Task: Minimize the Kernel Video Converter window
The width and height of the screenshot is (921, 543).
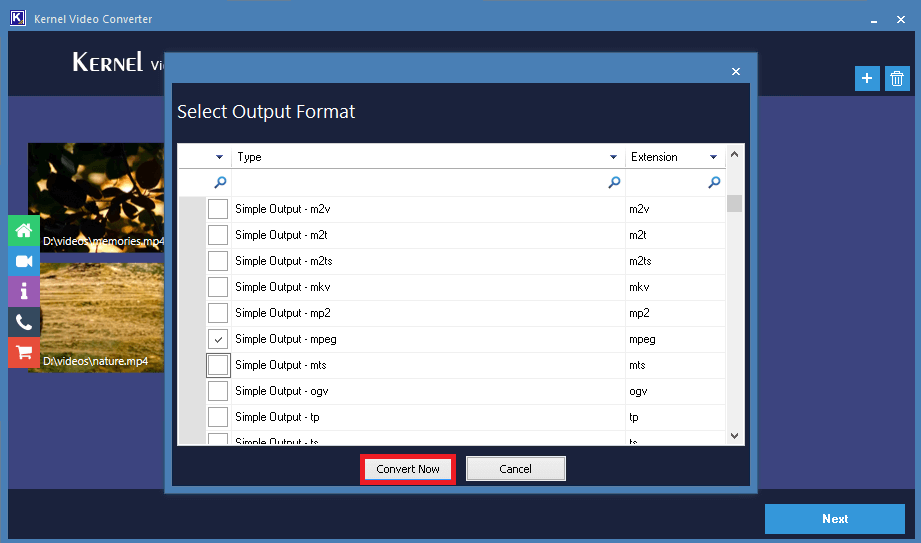Action: click(874, 20)
